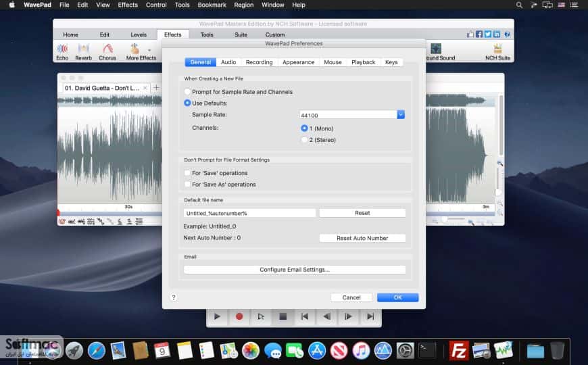588x365 pixels.
Task: Add a new file tab with plus button
Action: [x=156, y=88]
